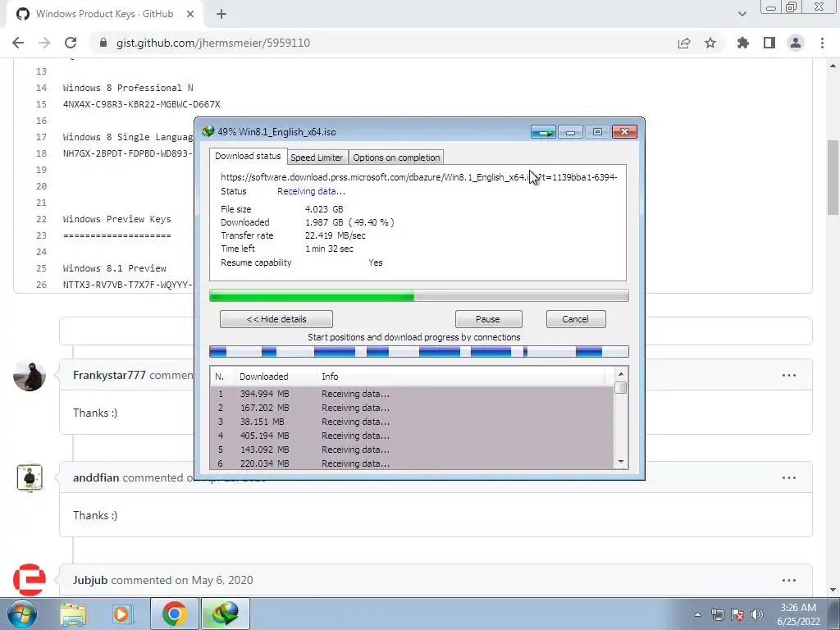
Task: Click the connections list scroll up arrow
Action: click(621, 374)
